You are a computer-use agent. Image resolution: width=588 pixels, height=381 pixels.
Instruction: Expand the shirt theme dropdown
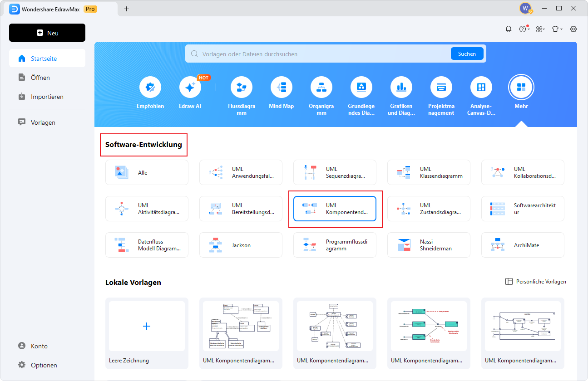point(557,29)
